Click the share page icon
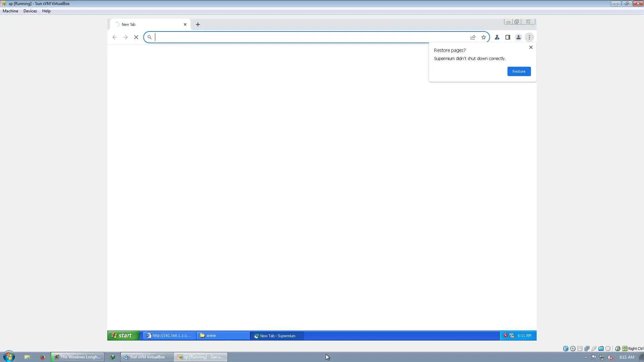The image size is (644, 362). pos(473,37)
